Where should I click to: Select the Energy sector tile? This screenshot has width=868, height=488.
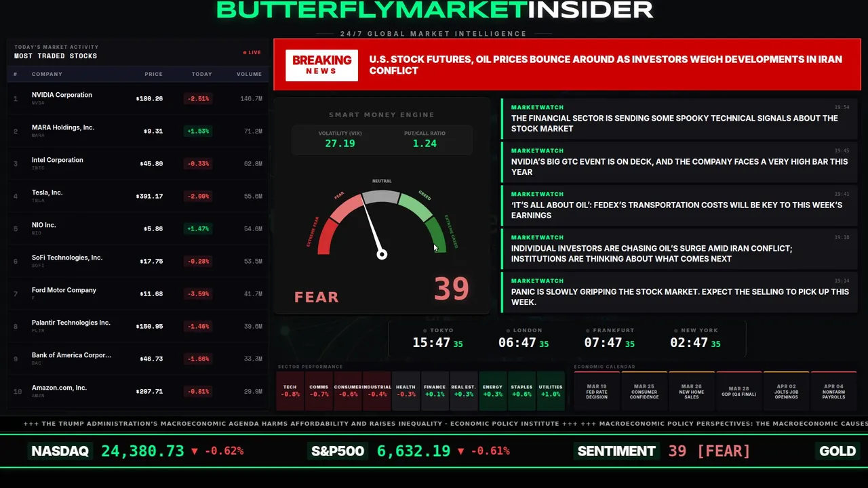pos(493,391)
